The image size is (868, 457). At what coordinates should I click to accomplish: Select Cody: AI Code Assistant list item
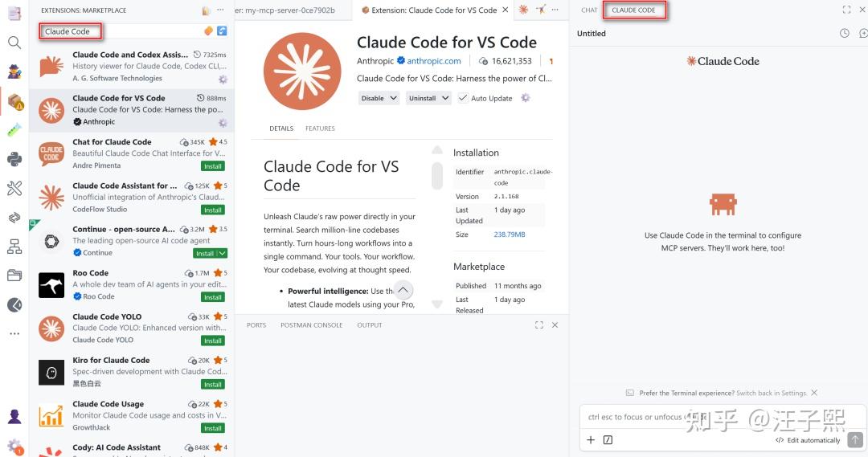(132, 449)
